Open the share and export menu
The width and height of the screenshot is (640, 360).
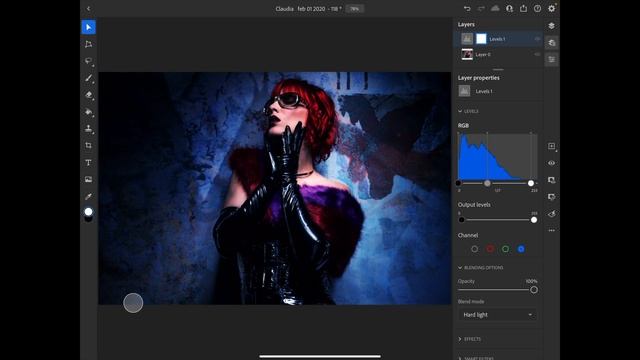523,9
